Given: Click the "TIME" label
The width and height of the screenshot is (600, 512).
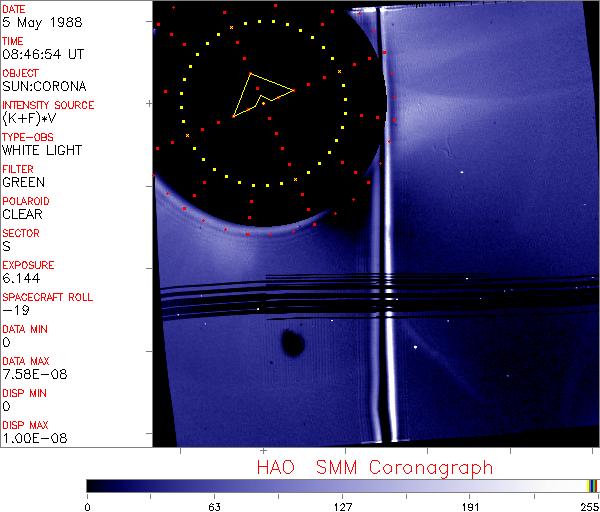Looking at the screenshot, I should tap(13, 41).
